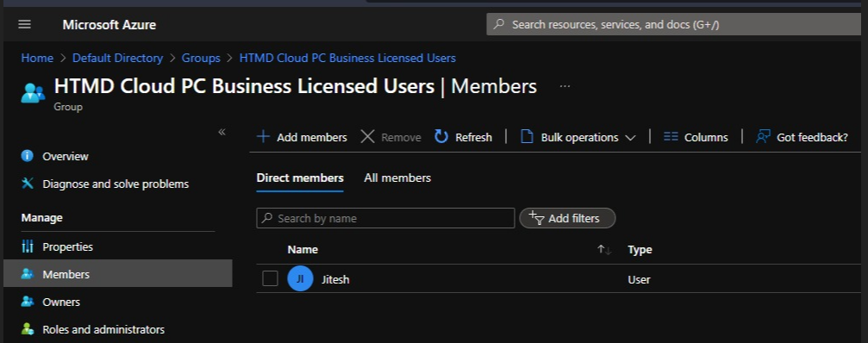This screenshot has width=868, height=343.
Task: Click the Name column sort arrows
Action: 604,250
